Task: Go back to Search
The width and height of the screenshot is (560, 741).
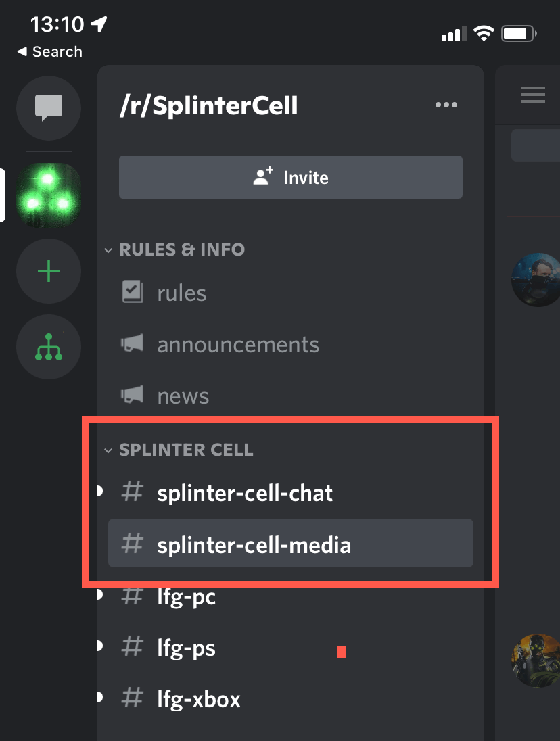Action: click(49, 52)
